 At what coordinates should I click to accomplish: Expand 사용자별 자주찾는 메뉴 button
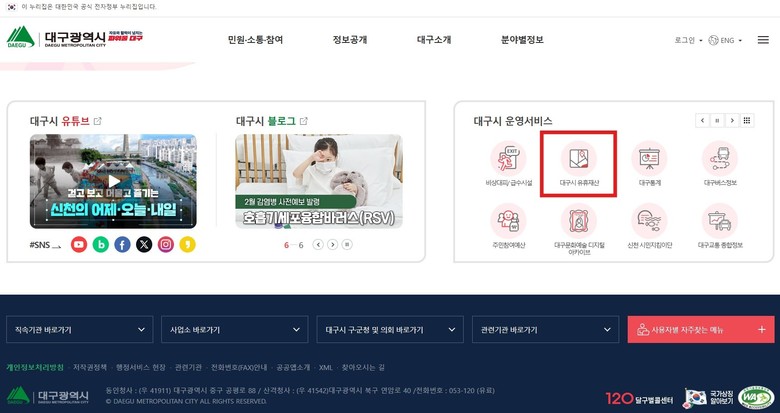701,329
